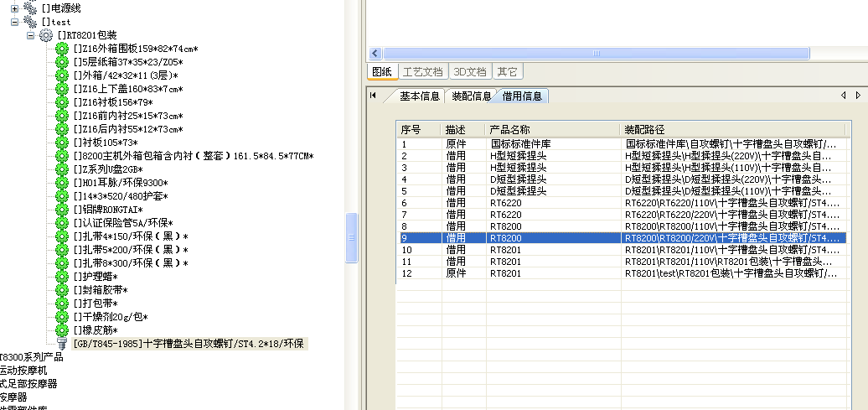Image resolution: width=868 pixels, height=410 pixels.
Task: Sort table by 描述 column header
Action: tap(464, 130)
